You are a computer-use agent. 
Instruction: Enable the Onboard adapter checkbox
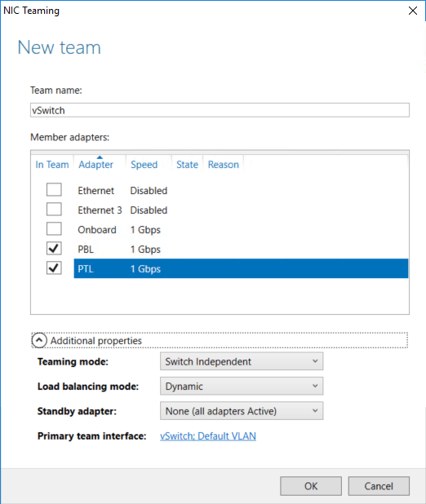(54, 229)
